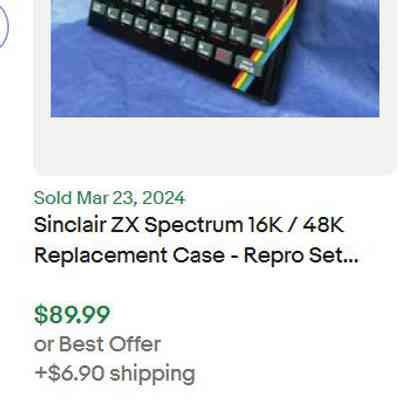Click the word 'shipping' under the price
Viewport: 400px width, 400px height.
tap(152, 374)
